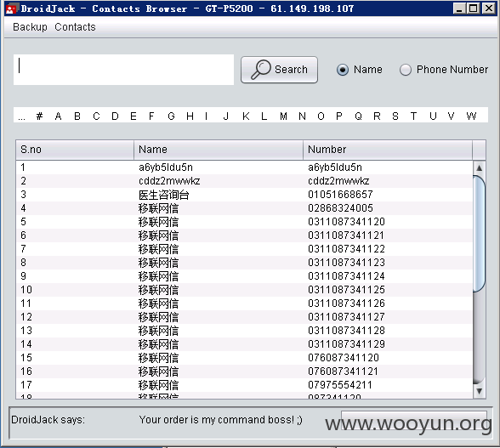Image resolution: width=500 pixels, height=448 pixels.
Task: Sort by the Name column header
Action: 219,150
